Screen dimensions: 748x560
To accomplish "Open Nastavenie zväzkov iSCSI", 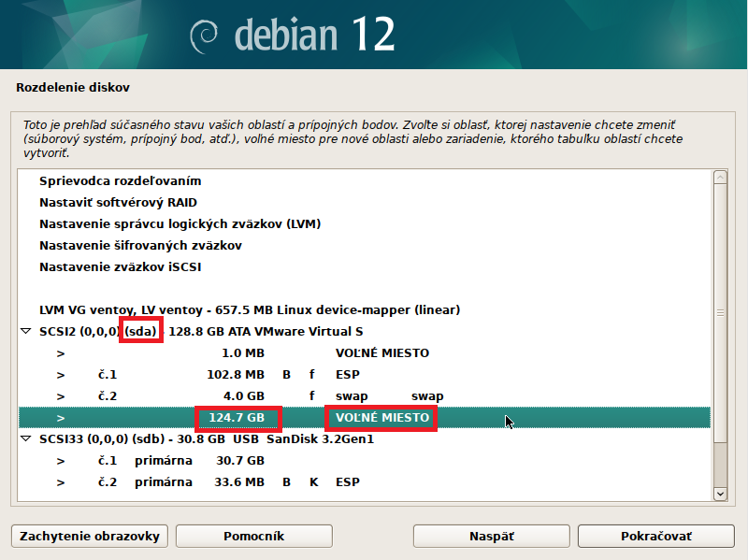I will [x=120, y=266].
